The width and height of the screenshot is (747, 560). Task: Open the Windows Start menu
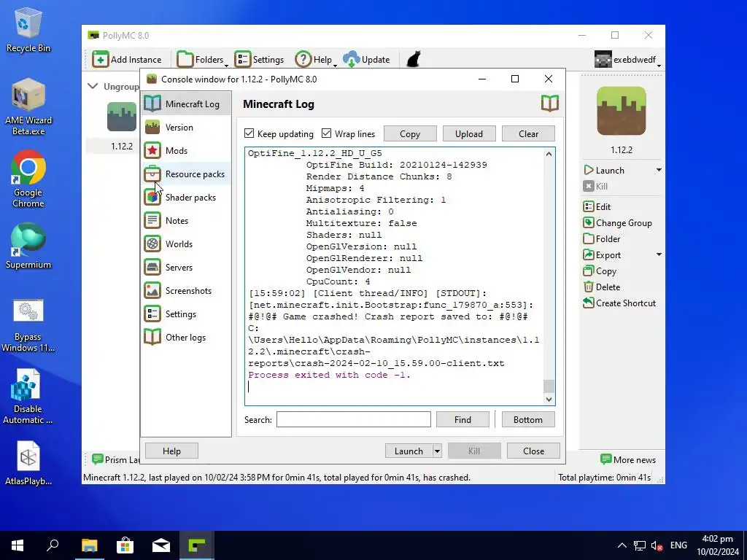pyautogui.click(x=18, y=545)
